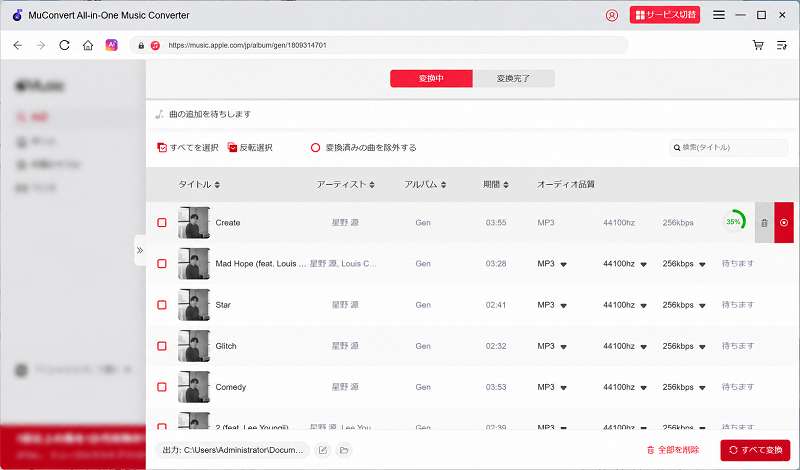The height and width of the screenshot is (470, 800).
Task: Tick the checkbox for Create
Action: click(162, 222)
